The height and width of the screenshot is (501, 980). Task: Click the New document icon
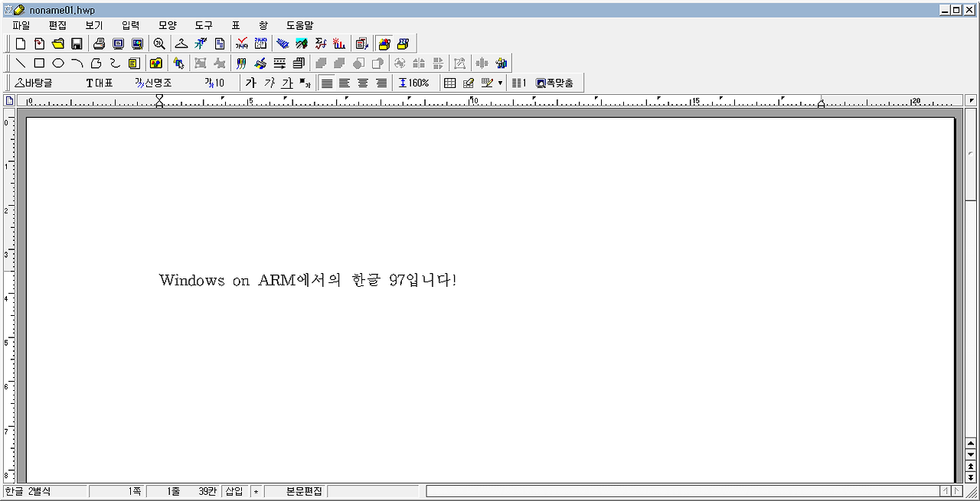21,44
